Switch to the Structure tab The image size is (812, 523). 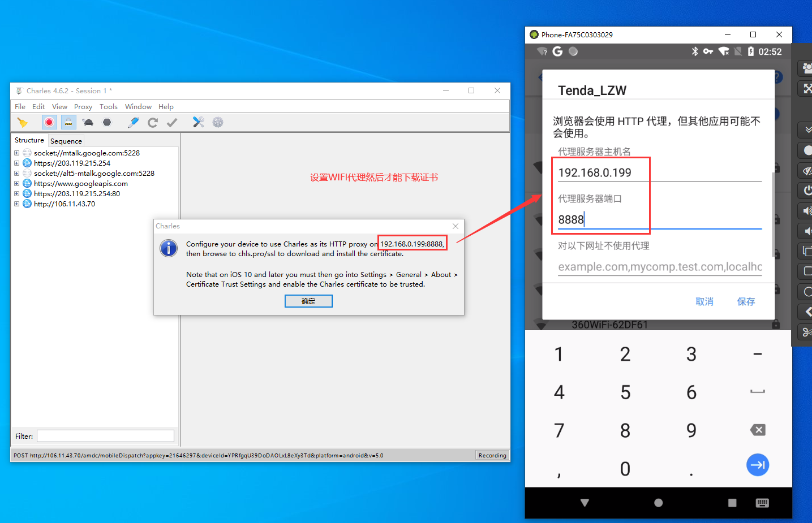[x=29, y=140]
